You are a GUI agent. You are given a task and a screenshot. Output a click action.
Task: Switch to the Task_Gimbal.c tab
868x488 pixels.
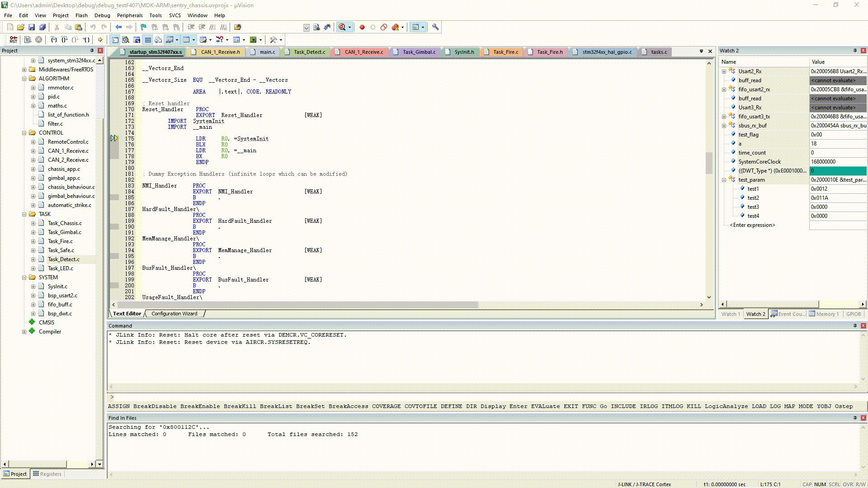(419, 52)
